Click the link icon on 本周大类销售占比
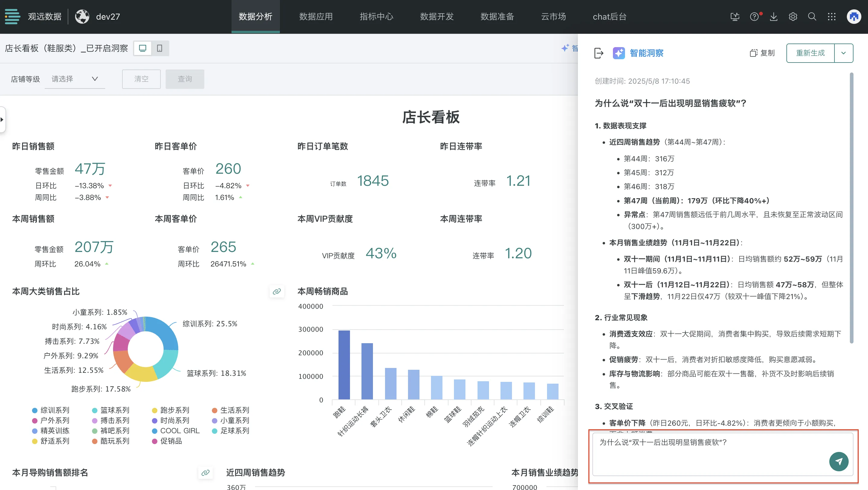The width and height of the screenshot is (868, 490). 277,291
